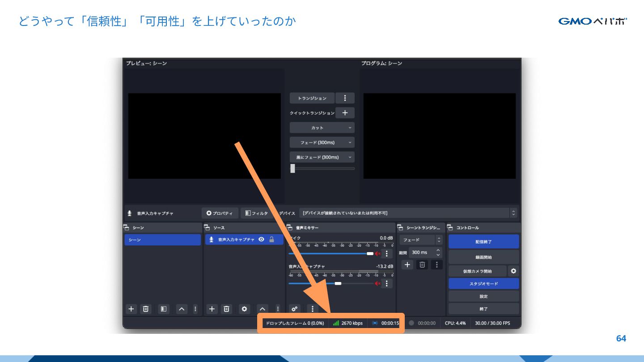
Task: Toggle lock on 音声入力キャプチャ source
Action: 271,240
